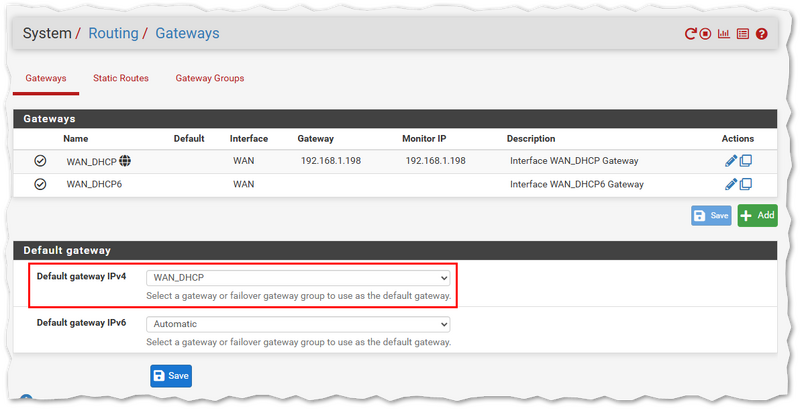Toggle the WAN_DHCP enabled check mark
The image size is (800, 409).
point(40,160)
